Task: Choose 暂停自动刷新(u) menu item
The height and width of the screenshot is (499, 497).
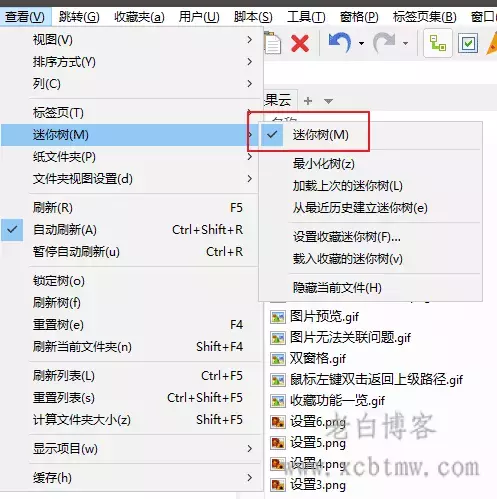Action: click(130, 252)
